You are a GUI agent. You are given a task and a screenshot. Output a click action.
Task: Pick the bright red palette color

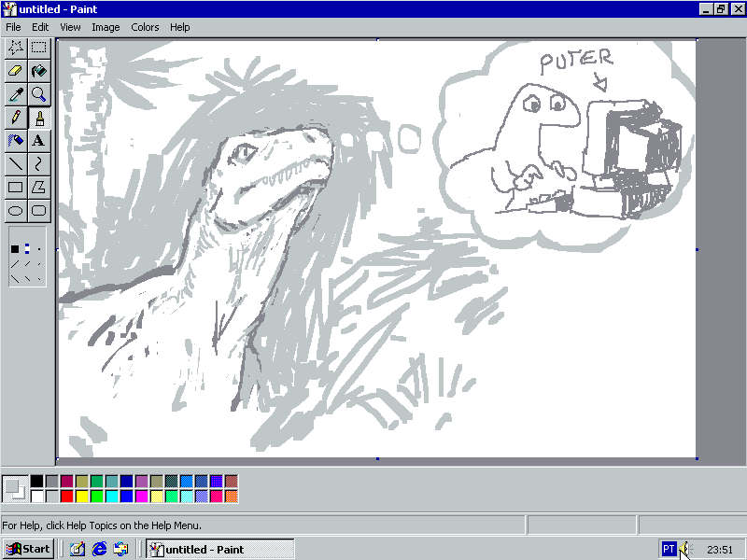(67, 496)
